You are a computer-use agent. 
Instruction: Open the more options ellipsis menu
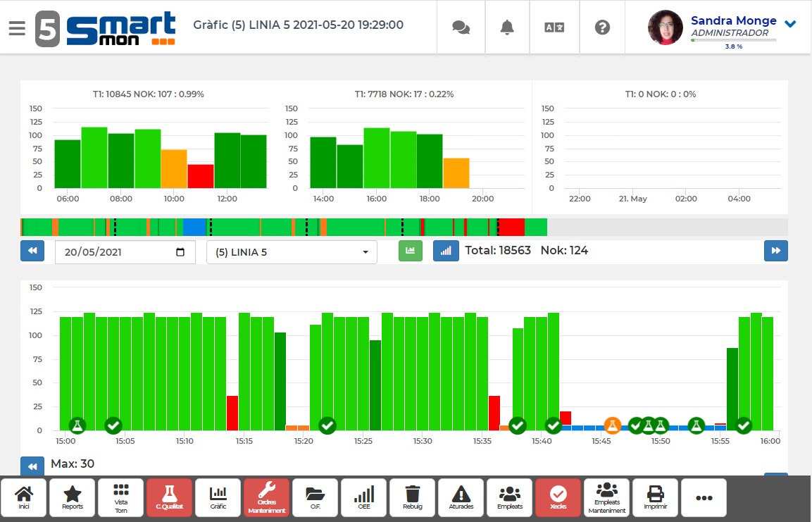[x=704, y=497]
